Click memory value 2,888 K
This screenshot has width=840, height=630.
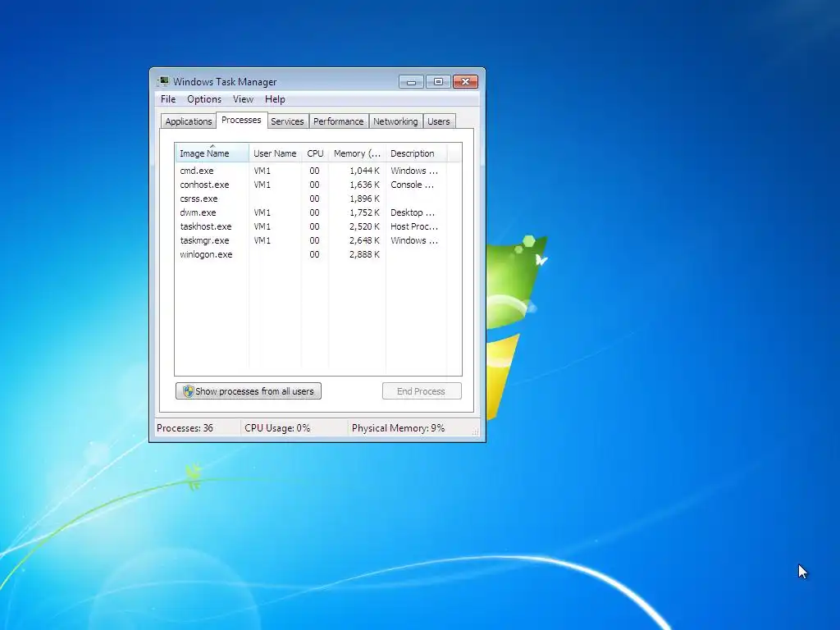pyautogui.click(x=364, y=254)
